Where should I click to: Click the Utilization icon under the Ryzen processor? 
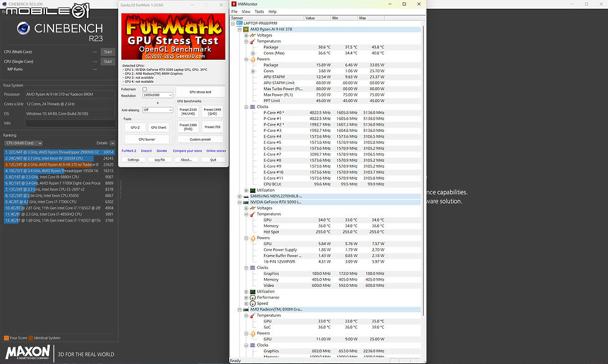point(253,190)
